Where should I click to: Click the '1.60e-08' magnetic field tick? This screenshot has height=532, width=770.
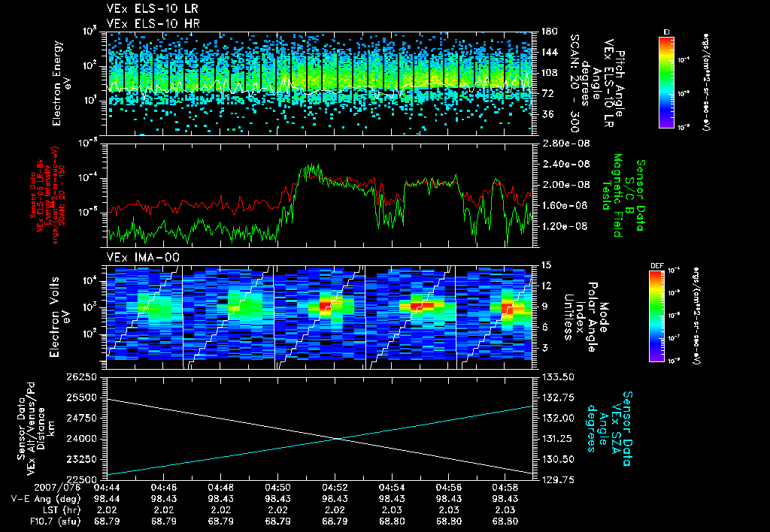tap(566, 206)
